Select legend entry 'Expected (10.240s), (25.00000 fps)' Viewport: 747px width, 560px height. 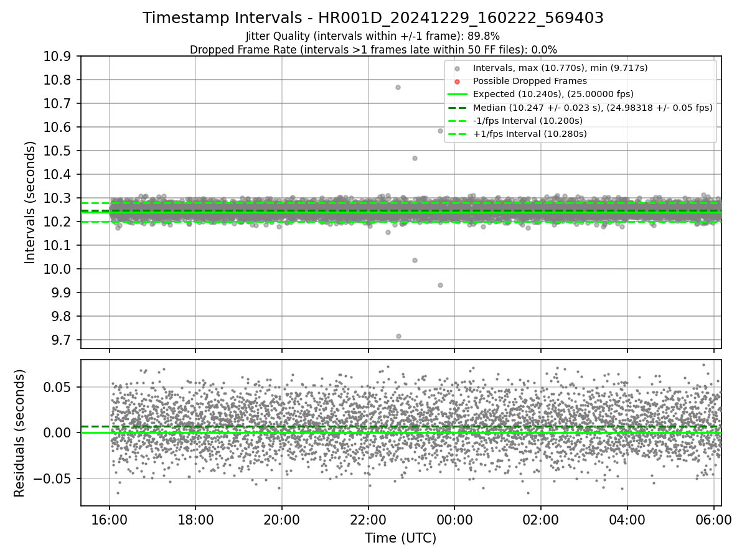[x=553, y=94]
